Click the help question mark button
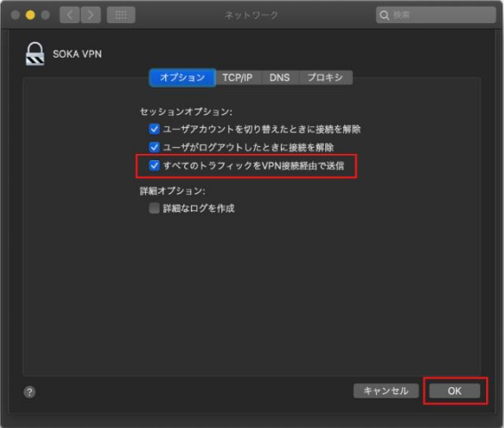504x428 pixels. click(29, 392)
